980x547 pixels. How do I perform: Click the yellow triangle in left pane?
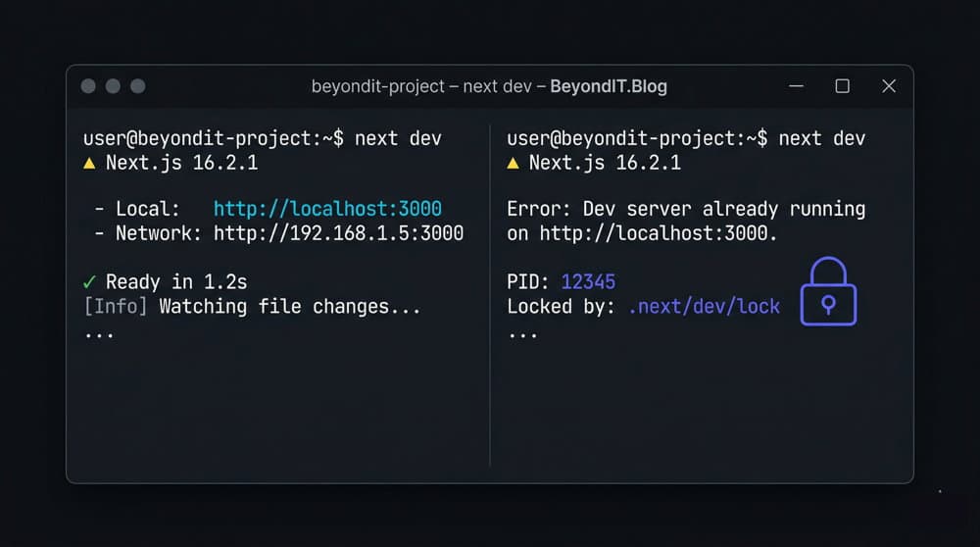coord(89,164)
